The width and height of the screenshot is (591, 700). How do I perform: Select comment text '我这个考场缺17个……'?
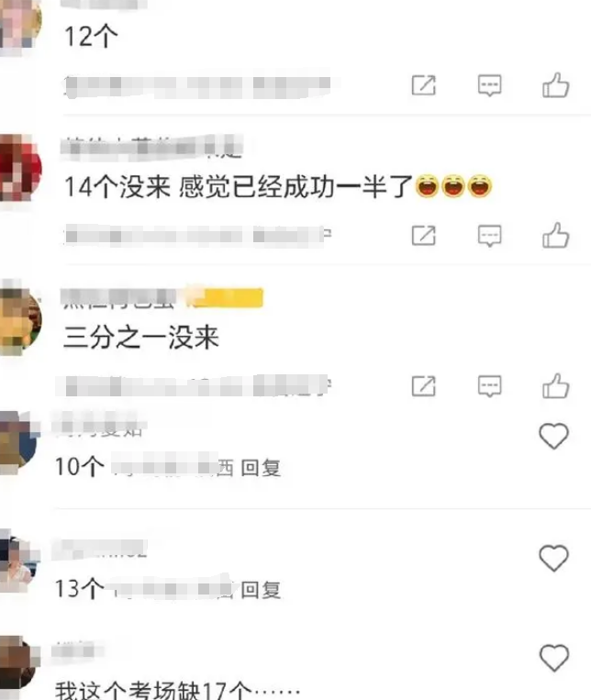click(177, 690)
